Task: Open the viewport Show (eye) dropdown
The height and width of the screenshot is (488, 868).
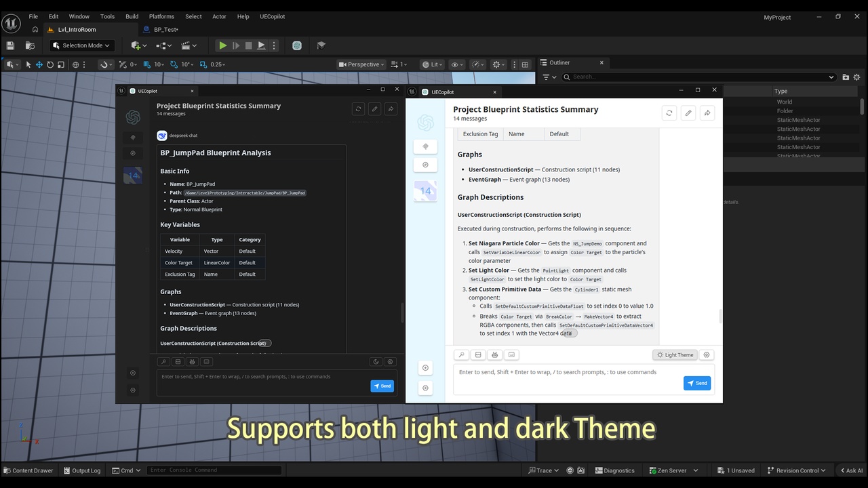Action: tap(458, 64)
